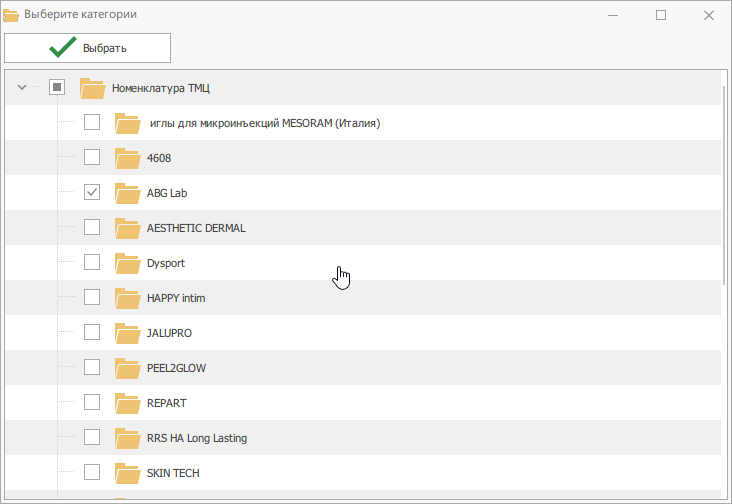
Task: Select the HAPPY intim row text
Action: coord(176,298)
